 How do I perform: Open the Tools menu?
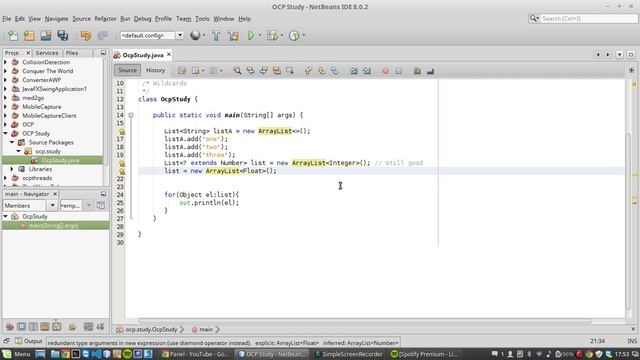click(202, 19)
